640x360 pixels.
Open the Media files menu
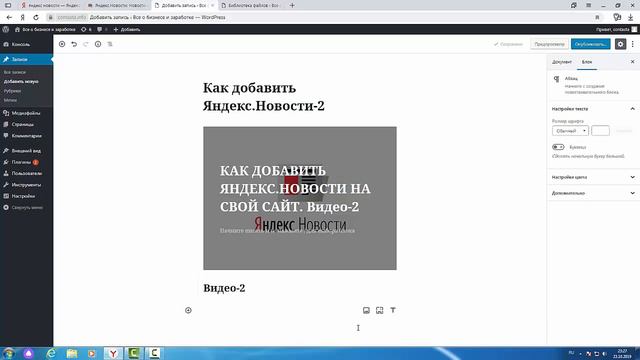[27, 113]
